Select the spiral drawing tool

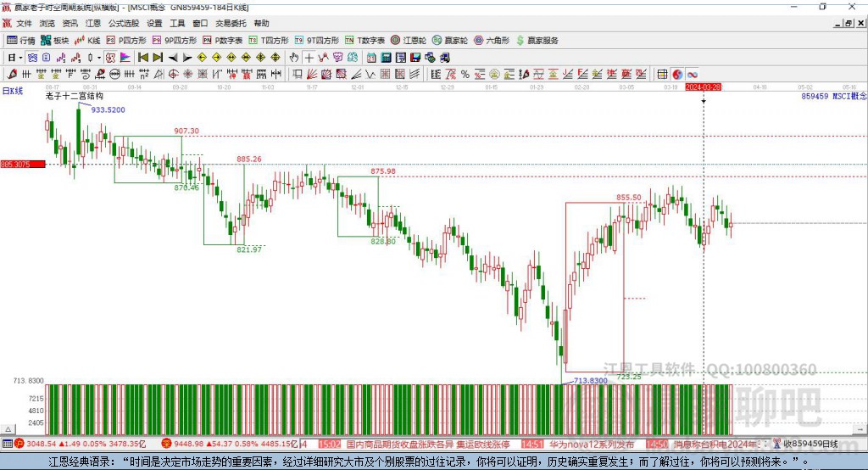[86, 75]
